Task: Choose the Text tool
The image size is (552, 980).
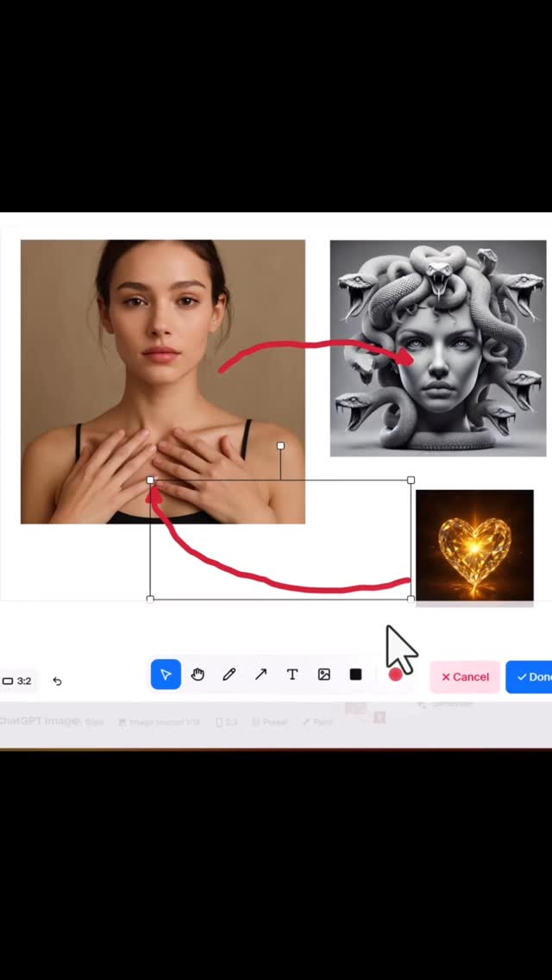Action: tap(292, 675)
